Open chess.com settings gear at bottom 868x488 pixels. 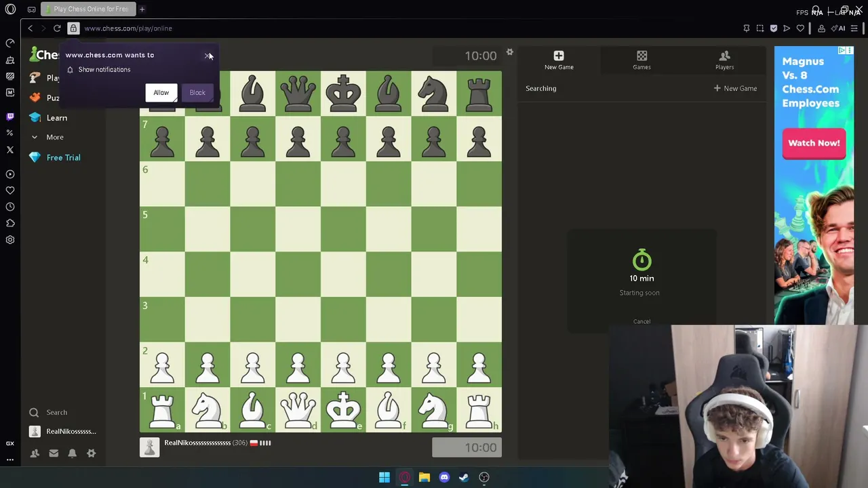(x=92, y=453)
